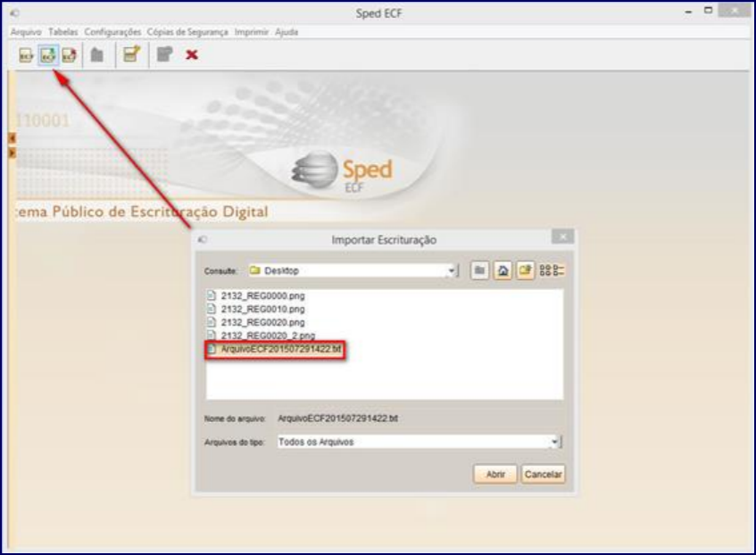Go up one folder level in dialog
Screen dimensions: 756x555
tap(479, 270)
